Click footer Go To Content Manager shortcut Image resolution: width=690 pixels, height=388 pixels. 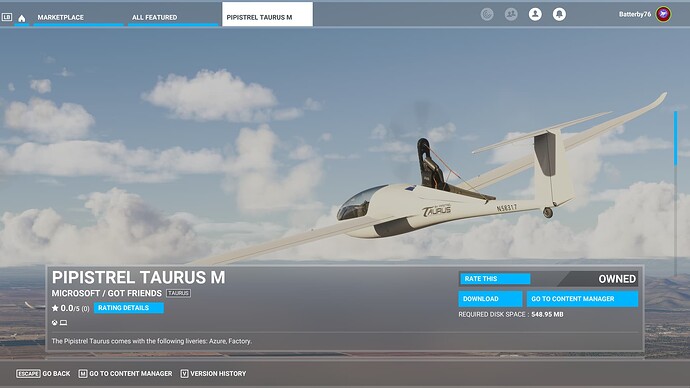point(125,373)
